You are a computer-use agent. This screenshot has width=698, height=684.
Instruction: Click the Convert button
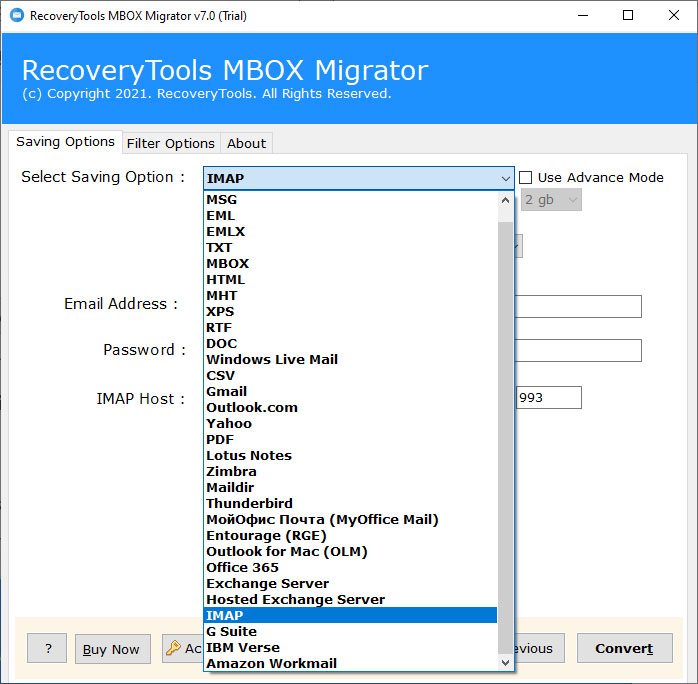pyautogui.click(x=624, y=648)
